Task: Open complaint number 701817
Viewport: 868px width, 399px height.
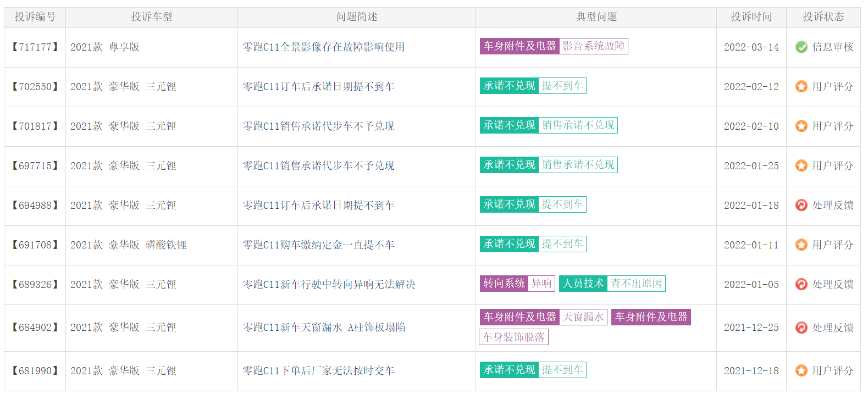Action: [x=35, y=126]
